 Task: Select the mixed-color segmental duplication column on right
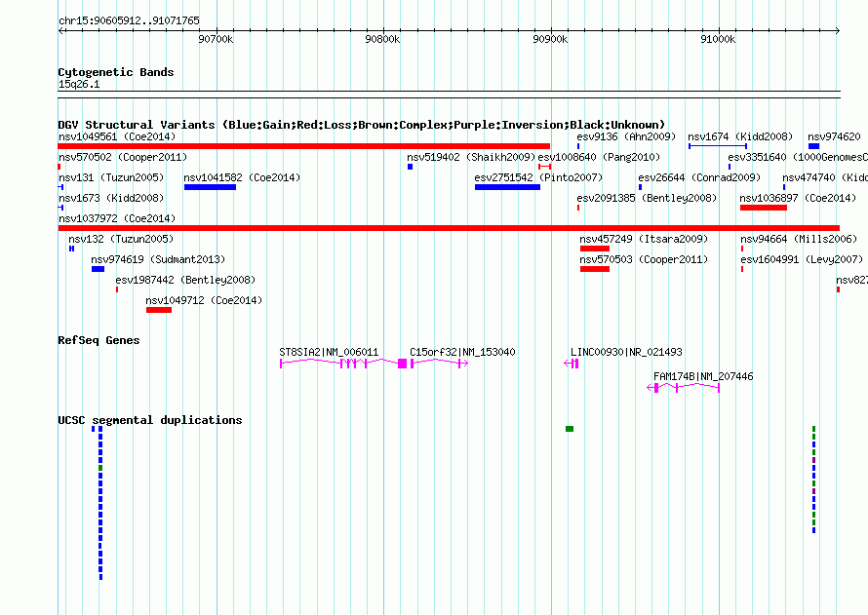pyautogui.click(x=813, y=480)
